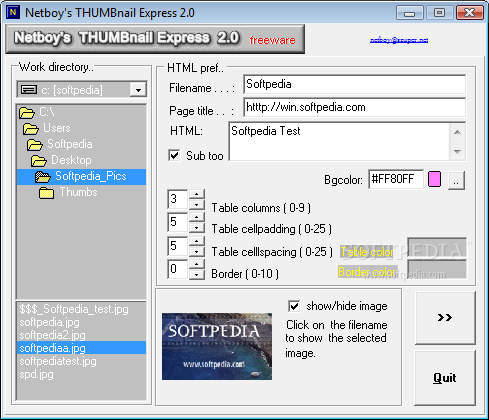Select file spd.jpg
This screenshot has width=489, height=420.
pyautogui.click(x=81, y=374)
